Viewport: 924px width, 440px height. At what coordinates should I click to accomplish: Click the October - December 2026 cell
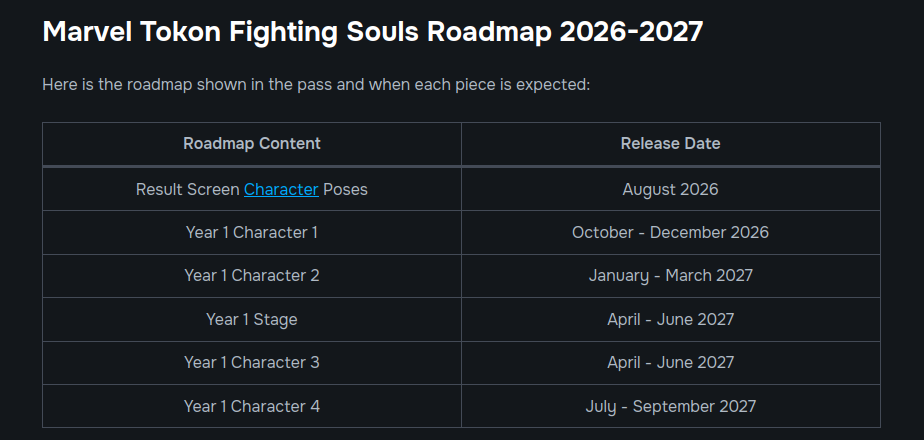[671, 233]
